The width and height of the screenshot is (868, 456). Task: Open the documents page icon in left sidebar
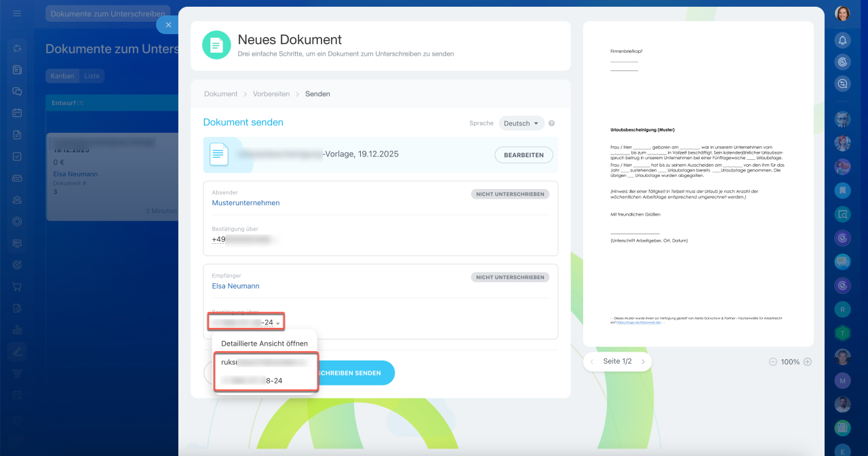[17, 135]
